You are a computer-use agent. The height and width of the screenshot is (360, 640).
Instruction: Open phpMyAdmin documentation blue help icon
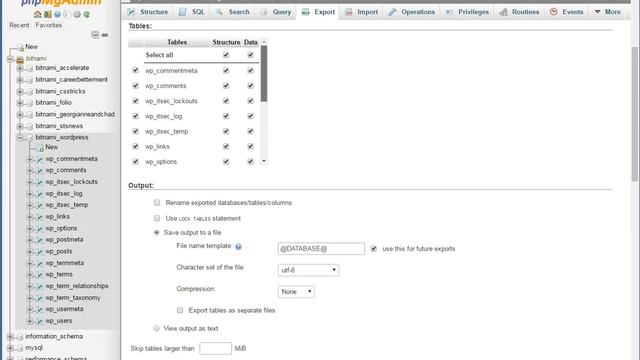58,14
